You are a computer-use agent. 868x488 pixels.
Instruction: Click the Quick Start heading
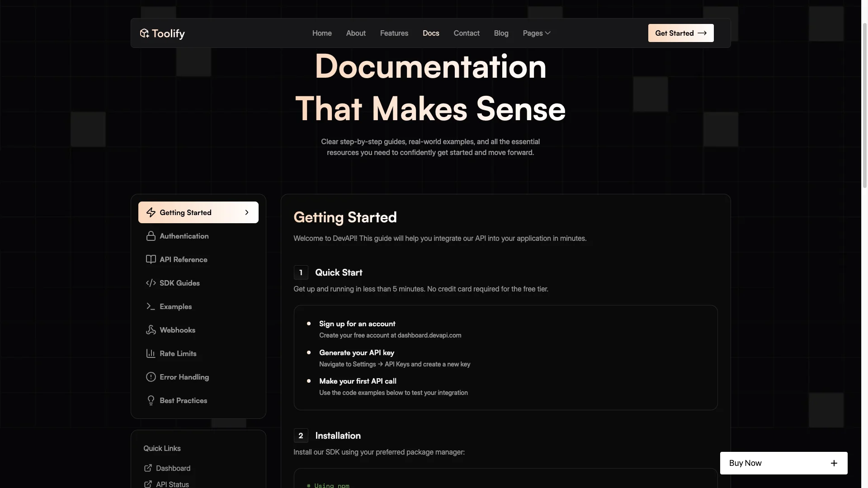tap(339, 272)
